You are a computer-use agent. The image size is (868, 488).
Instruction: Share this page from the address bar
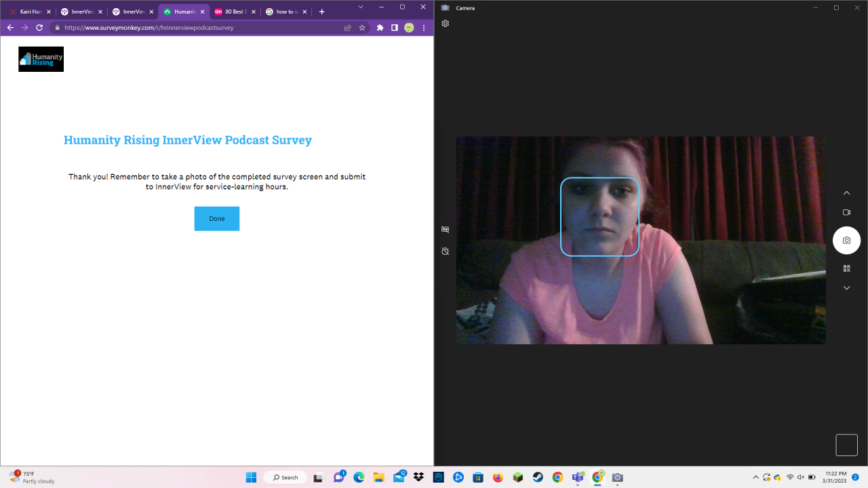point(348,28)
